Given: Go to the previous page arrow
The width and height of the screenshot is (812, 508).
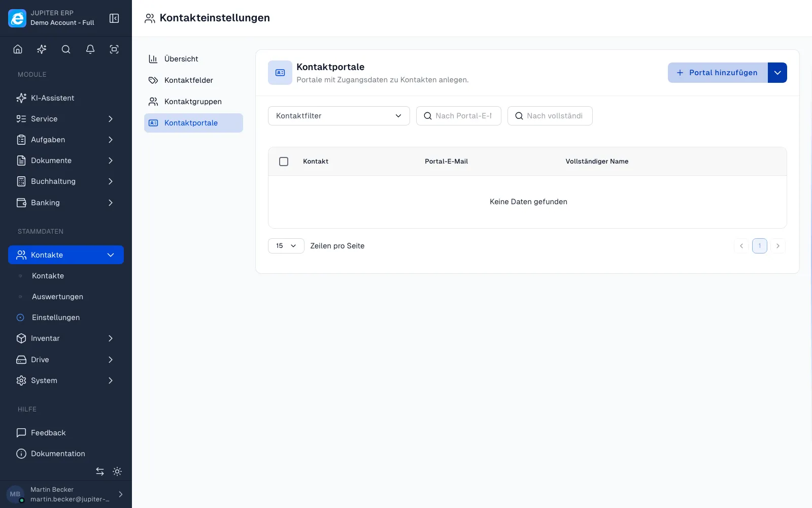Looking at the screenshot, I should (x=741, y=246).
